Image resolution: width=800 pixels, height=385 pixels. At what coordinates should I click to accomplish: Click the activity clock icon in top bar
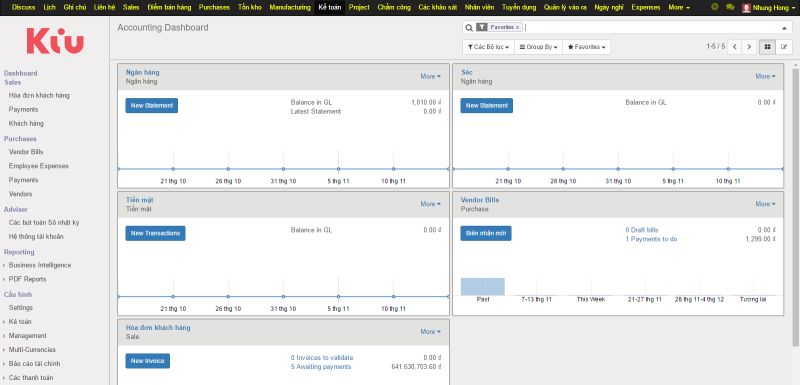(715, 7)
